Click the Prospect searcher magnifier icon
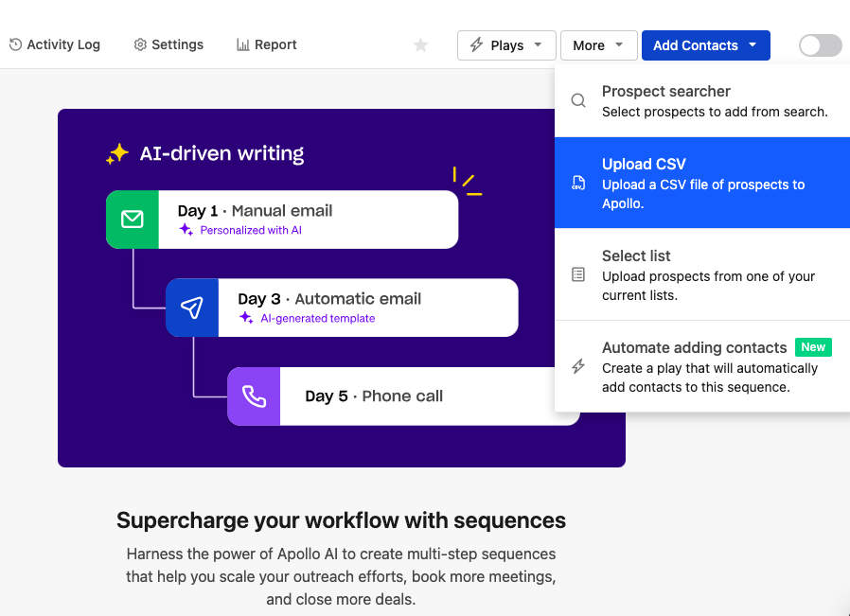Screen dimensions: 850x616 point(578,100)
